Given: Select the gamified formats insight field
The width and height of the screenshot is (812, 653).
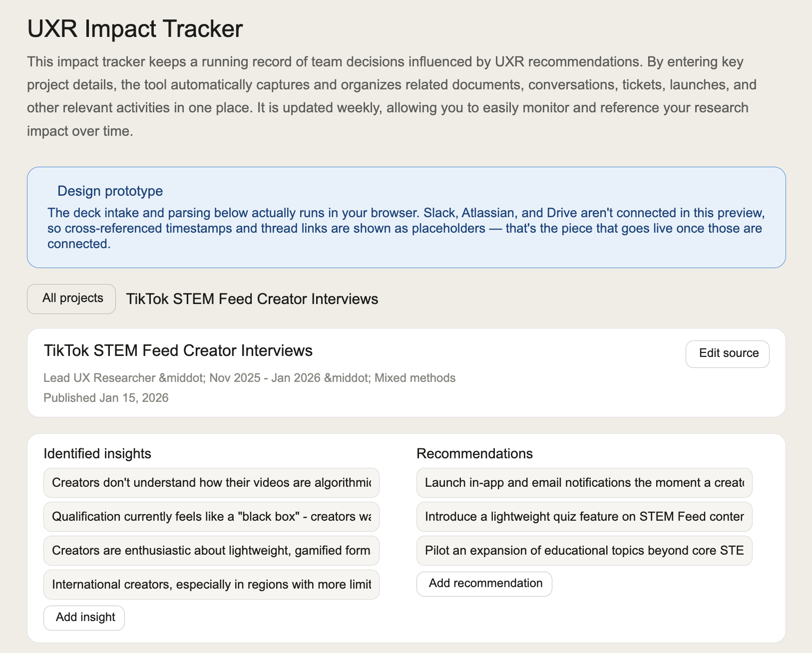Looking at the screenshot, I should (211, 551).
